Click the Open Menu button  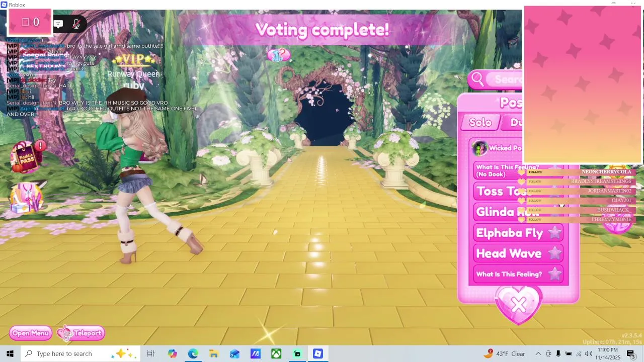[x=31, y=333]
